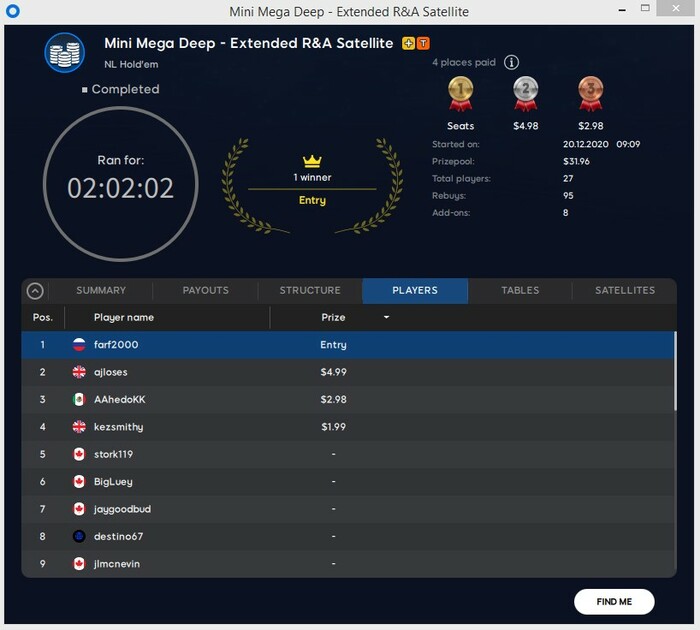Click the places paid info icon
This screenshot has width=700, height=630.
tap(511, 63)
